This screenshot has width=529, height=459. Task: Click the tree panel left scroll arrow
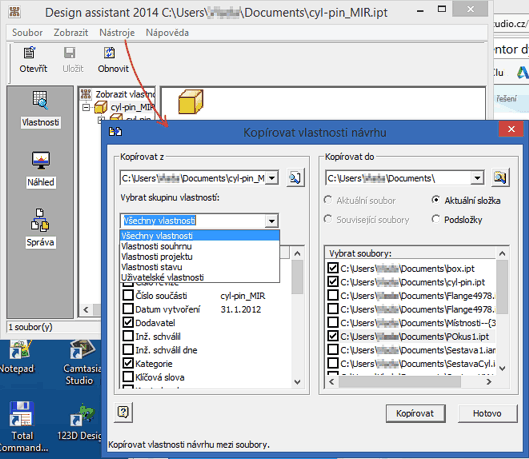86,310
